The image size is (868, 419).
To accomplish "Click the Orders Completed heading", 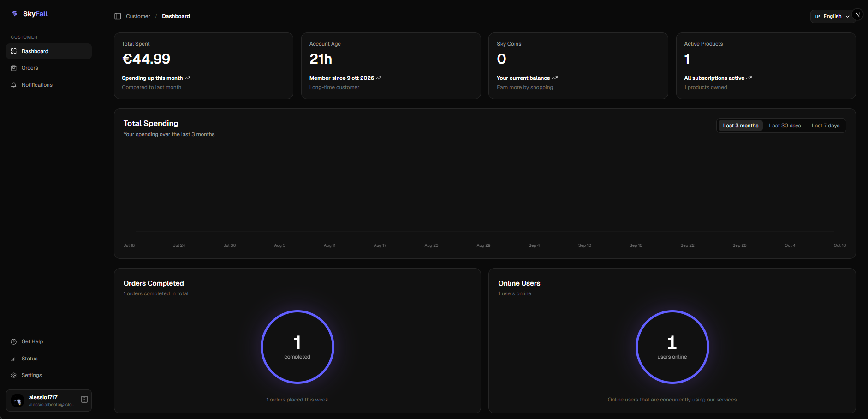I will [154, 283].
